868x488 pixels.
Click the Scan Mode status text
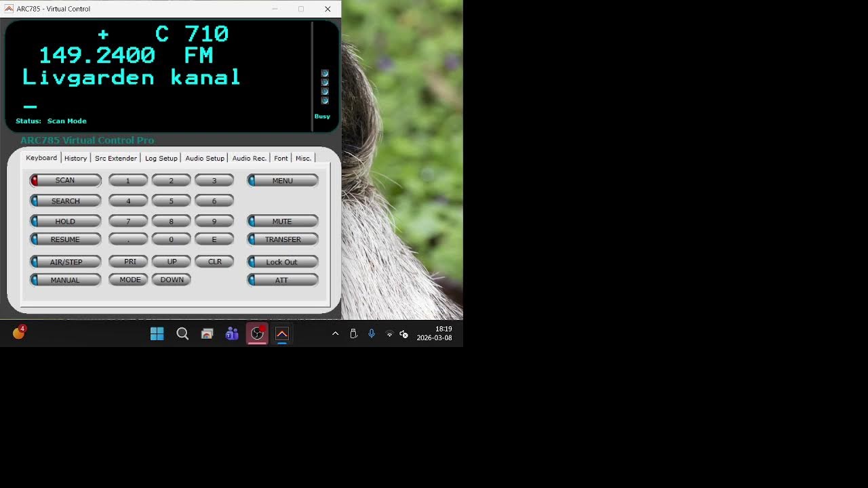(66, 121)
